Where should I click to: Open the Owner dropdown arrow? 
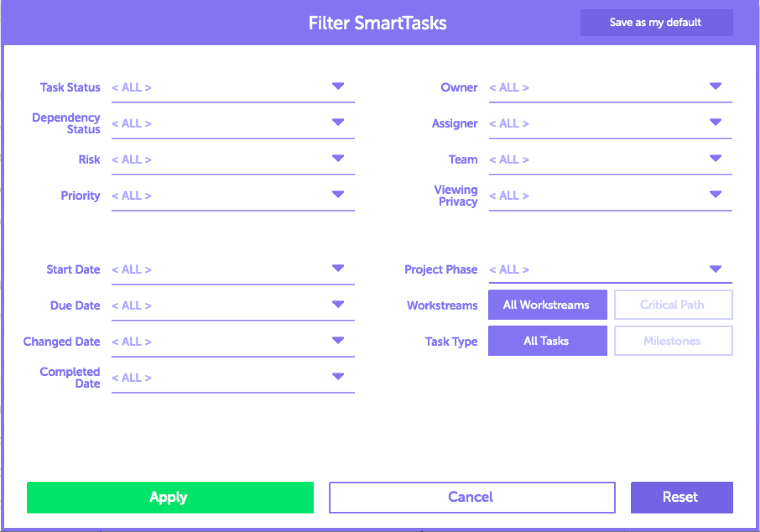(x=715, y=87)
